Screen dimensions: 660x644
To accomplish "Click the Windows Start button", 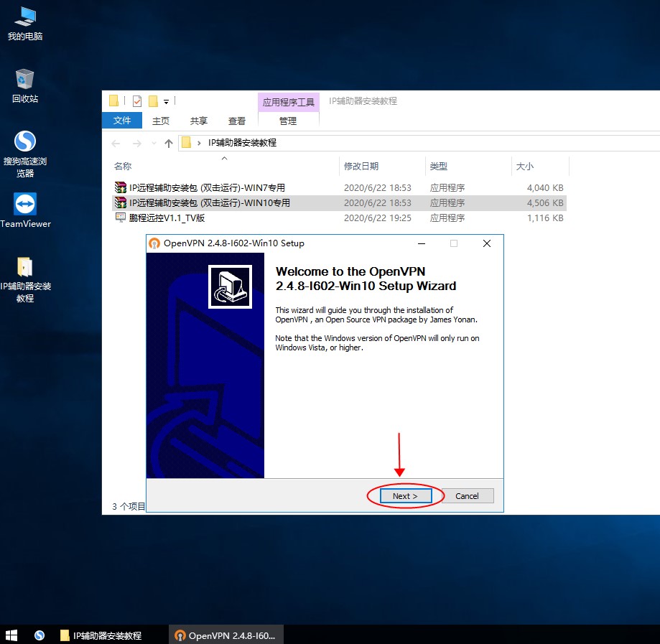I will click(x=11, y=635).
